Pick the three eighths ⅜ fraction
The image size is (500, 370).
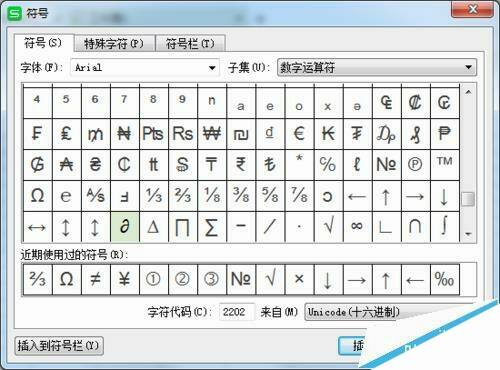pyautogui.click(x=241, y=196)
